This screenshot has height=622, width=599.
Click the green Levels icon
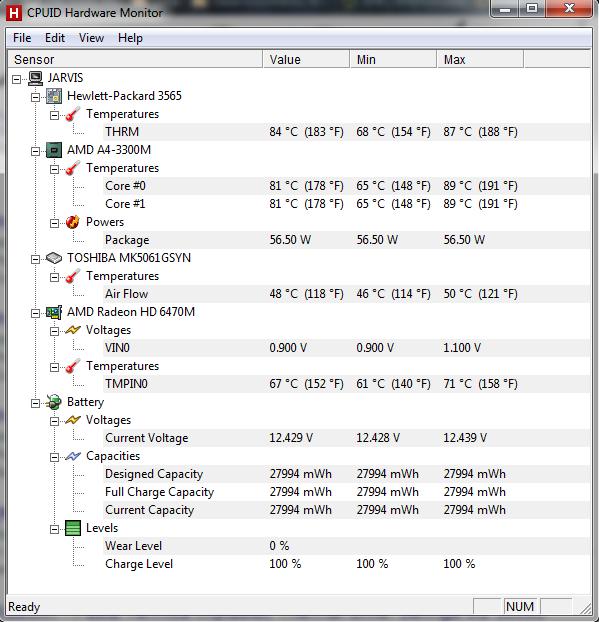tap(73, 528)
